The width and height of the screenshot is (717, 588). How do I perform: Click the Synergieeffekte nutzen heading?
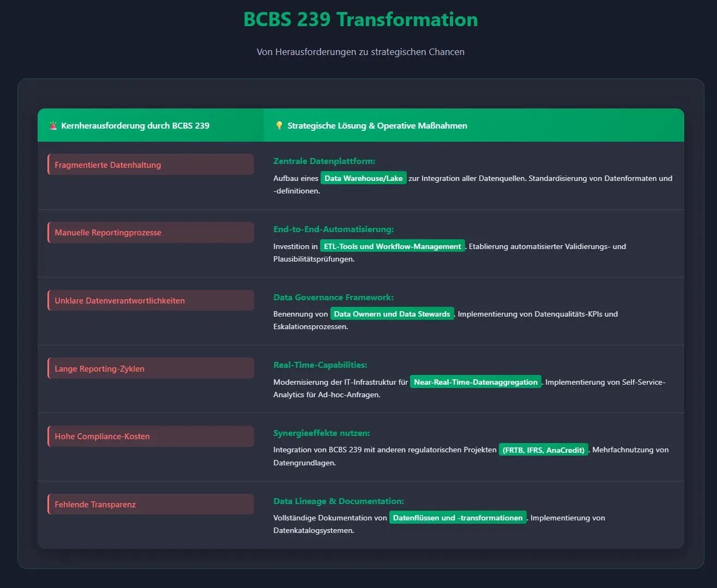point(321,433)
